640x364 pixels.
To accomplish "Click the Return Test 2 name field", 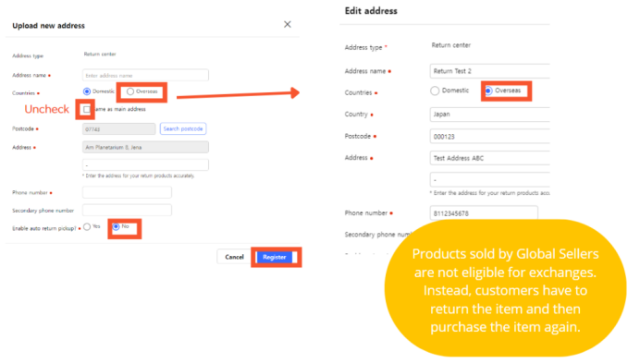I will pos(490,71).
